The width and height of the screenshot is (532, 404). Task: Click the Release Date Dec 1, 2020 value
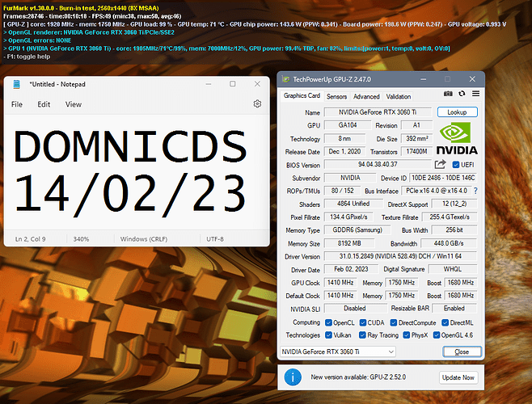point(344,151)
